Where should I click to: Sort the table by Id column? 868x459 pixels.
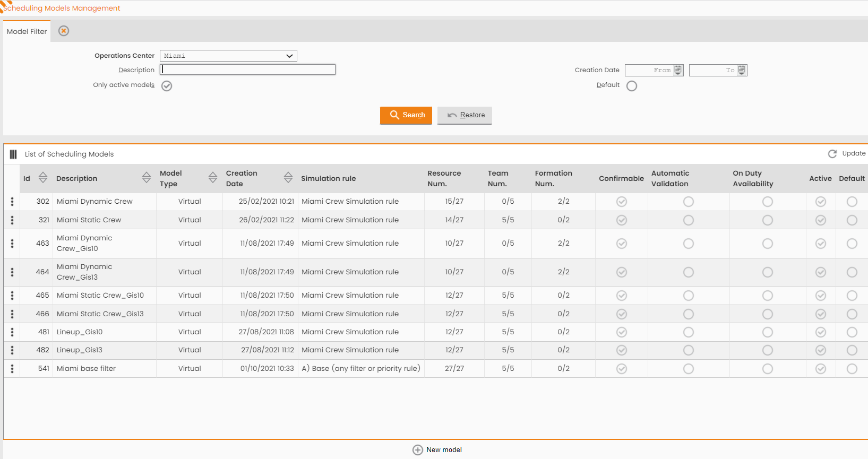(x=43, y=178)
